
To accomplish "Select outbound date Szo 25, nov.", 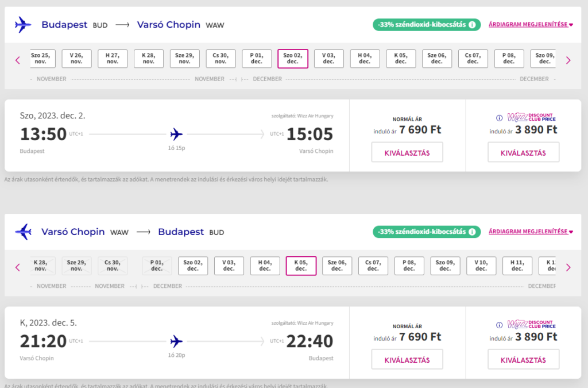I will pos(41,59).
